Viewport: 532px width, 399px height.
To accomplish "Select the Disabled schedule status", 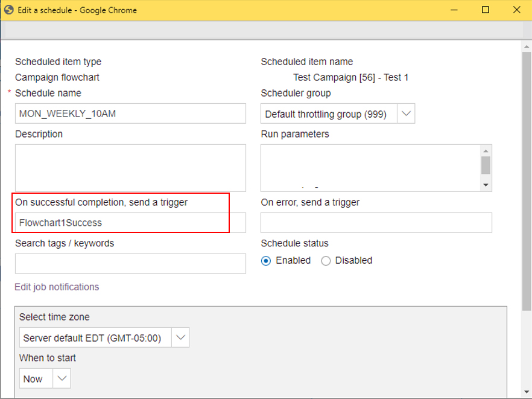I will [x=326, y=261].
